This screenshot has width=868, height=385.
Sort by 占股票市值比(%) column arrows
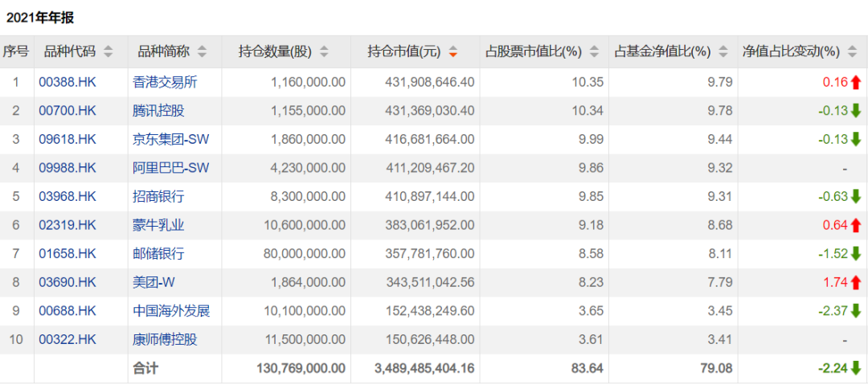click(594, 52)
